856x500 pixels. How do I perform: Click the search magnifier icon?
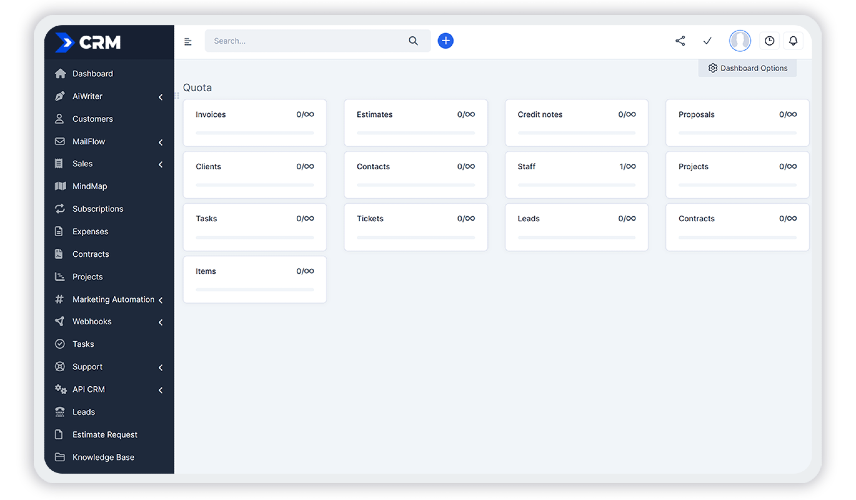[413, 41]
